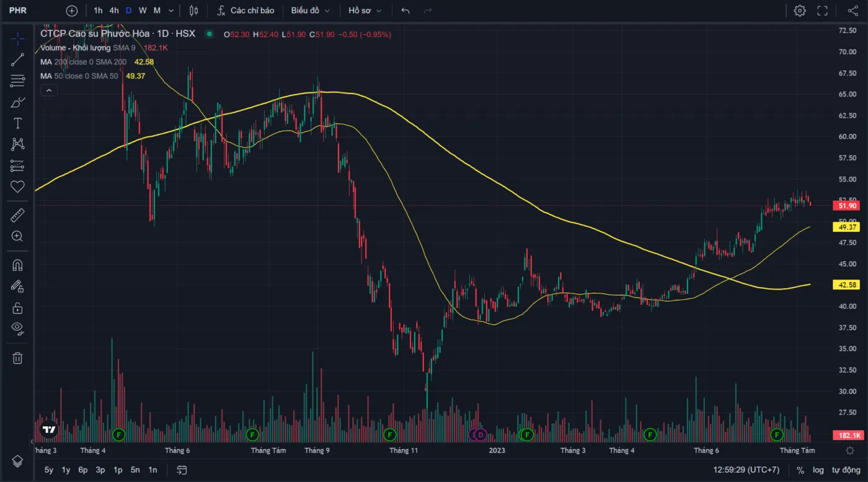868x482 pixels.
Task: Open the measure ruler tool
Action: [17, 216]
